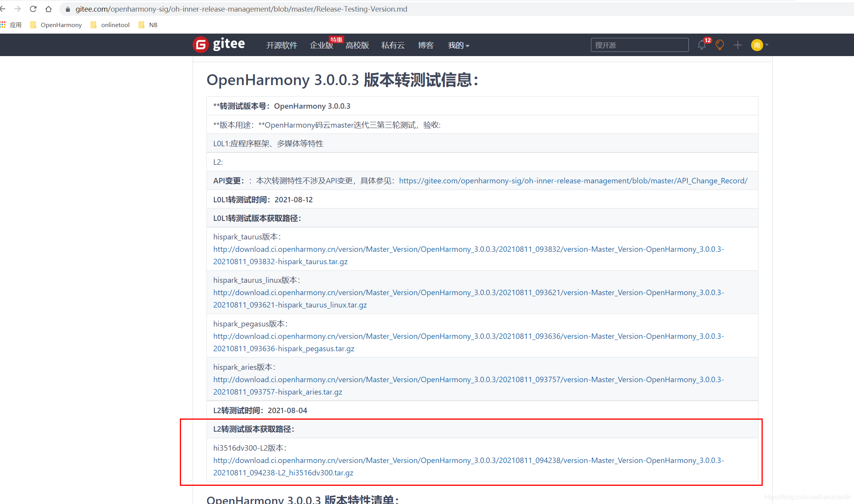Open the NB bookmark folder
854x504 pixels.
[148, 25]
